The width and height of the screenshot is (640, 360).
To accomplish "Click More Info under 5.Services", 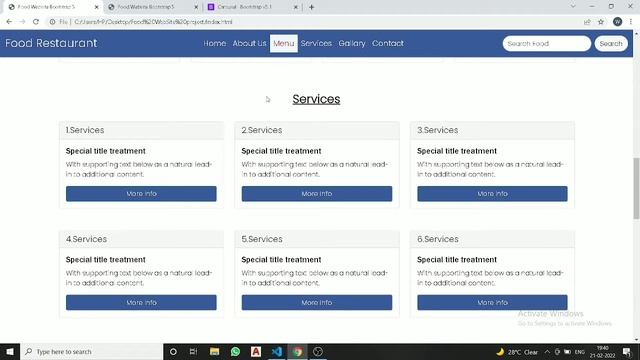I will click(x=317, y=302).
